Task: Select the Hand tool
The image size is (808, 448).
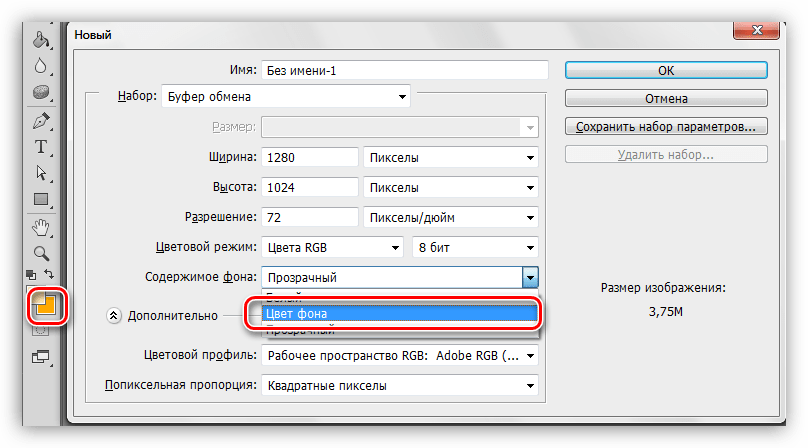Action: [x=41, y=227]
